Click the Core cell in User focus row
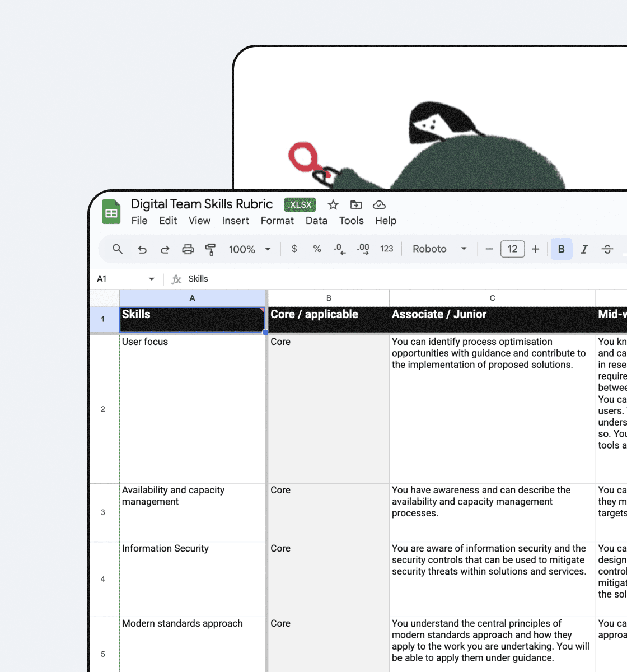This screenshot has width=627, height=672. click(x=329, y=409)
